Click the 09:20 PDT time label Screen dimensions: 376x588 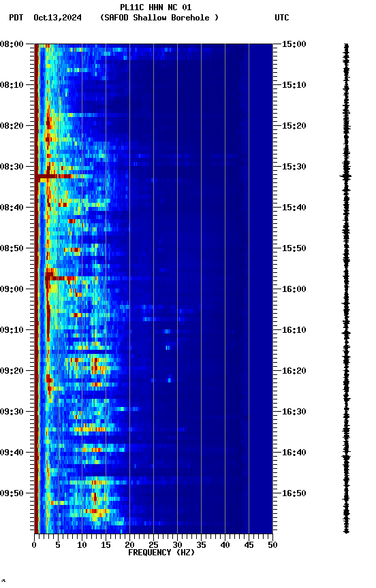pos(12,371)
